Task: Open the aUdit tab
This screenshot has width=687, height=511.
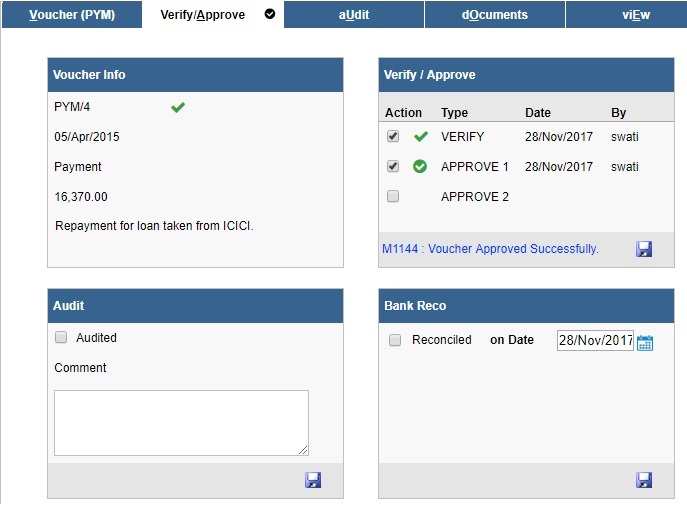Action: 354,14
